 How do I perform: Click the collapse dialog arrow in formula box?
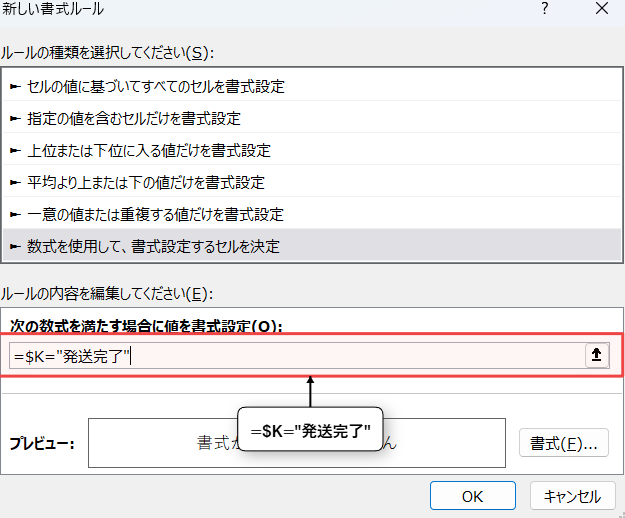[597, 356]
